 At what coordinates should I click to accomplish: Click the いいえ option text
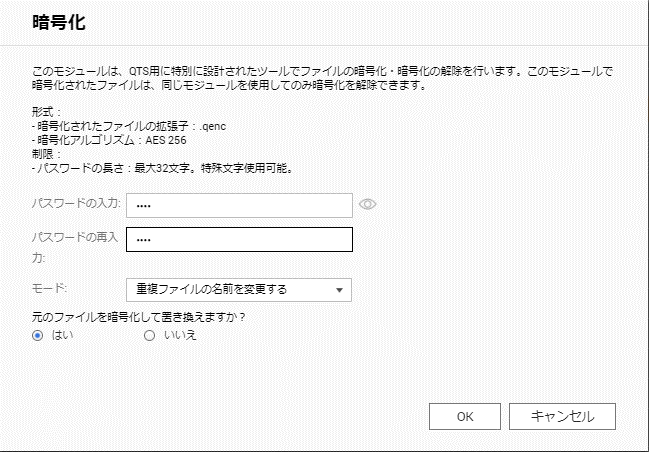[x=180, y=335]
